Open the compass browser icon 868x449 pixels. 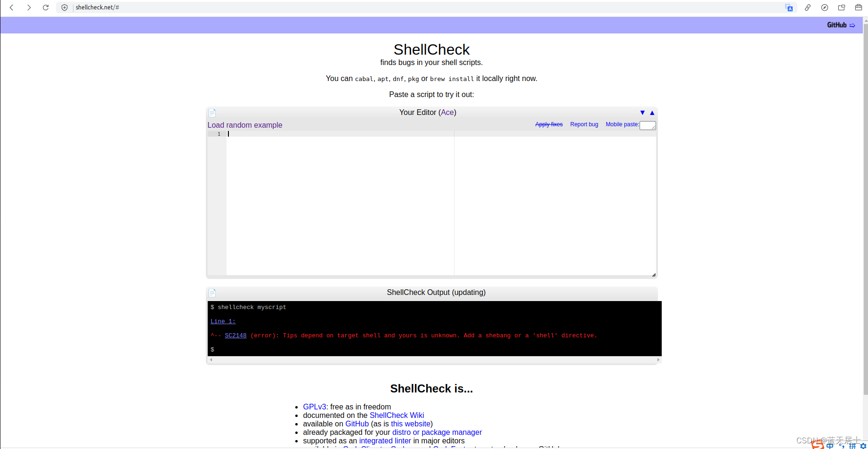coord(825,8)
